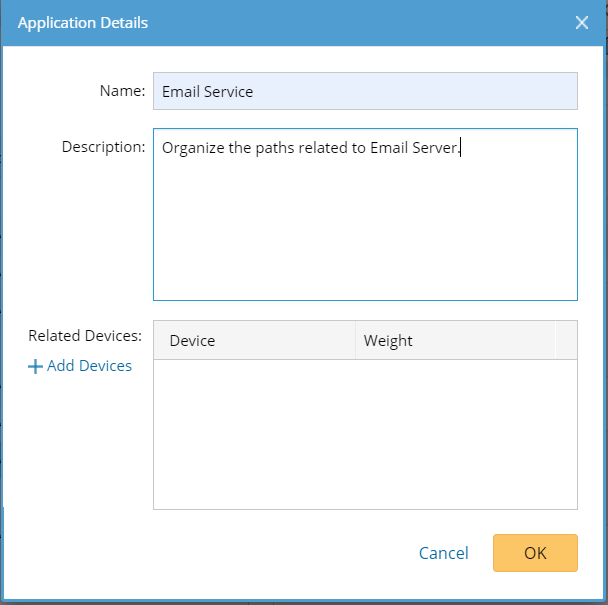Click the "Description:" label

click(104, 147)
